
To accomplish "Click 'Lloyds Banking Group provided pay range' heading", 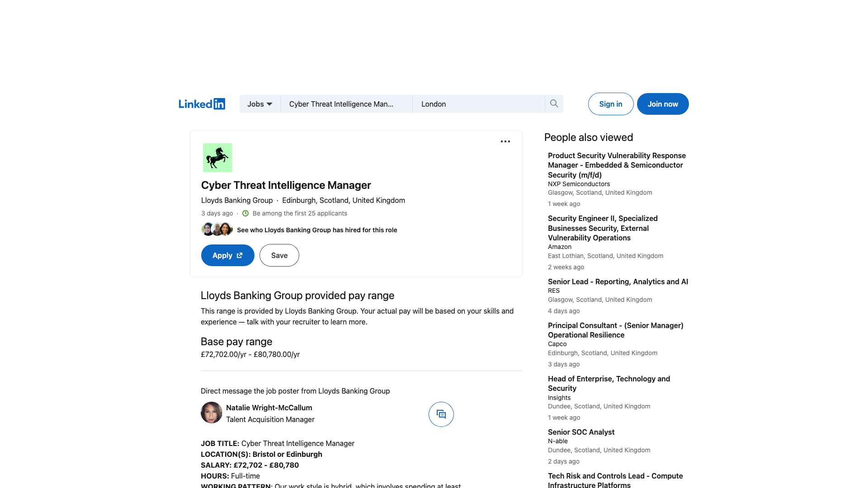I will coord(297,296).
